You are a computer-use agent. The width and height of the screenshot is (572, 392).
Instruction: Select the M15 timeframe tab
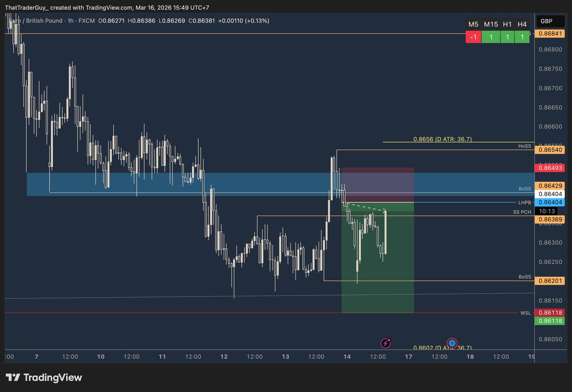coord(490,24)
